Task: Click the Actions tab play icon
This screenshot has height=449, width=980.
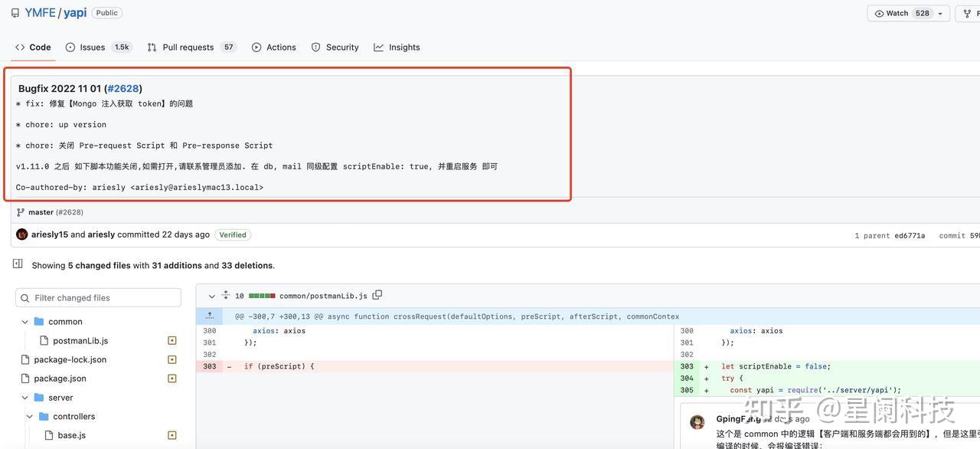Action: point(256,48)
